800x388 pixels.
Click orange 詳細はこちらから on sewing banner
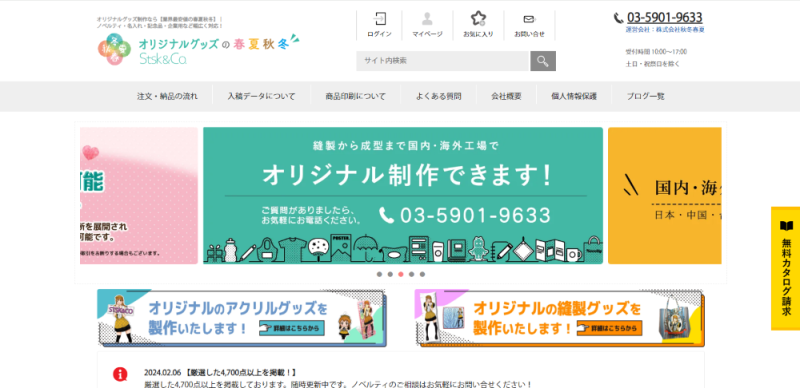(609, 328)
